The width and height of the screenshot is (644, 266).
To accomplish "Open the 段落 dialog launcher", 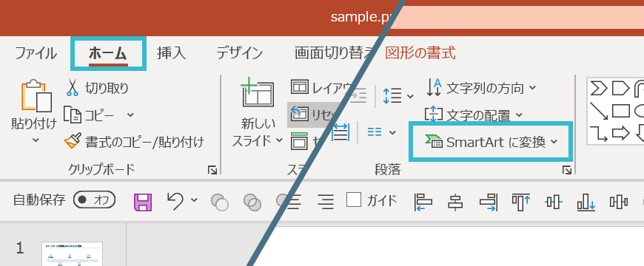I will pyautogui.click(x=567, y=171).
